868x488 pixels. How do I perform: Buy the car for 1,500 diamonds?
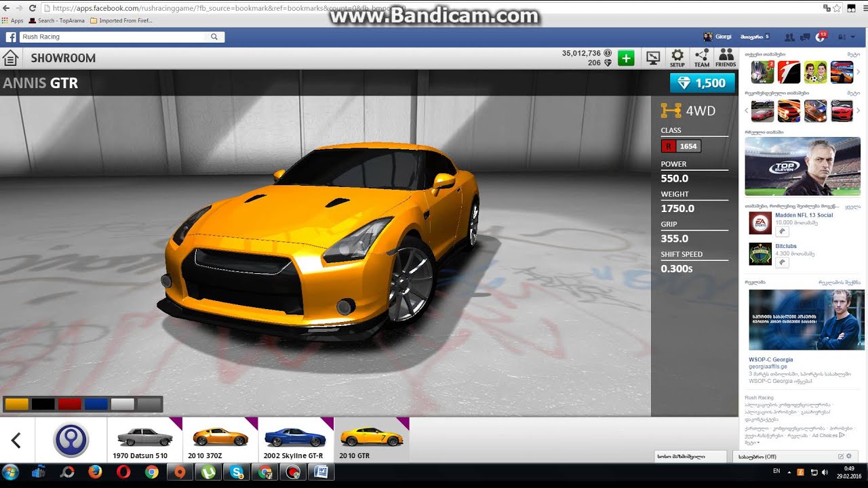(703, 83)
